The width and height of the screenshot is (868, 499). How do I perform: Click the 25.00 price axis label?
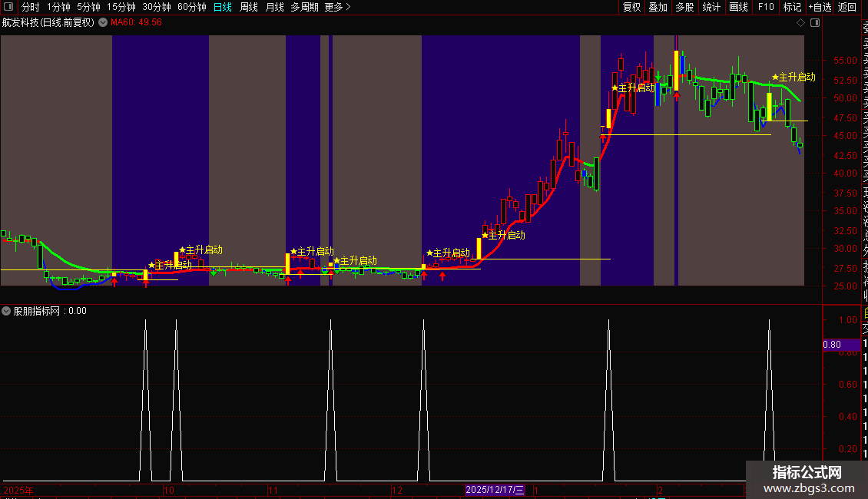845,286
